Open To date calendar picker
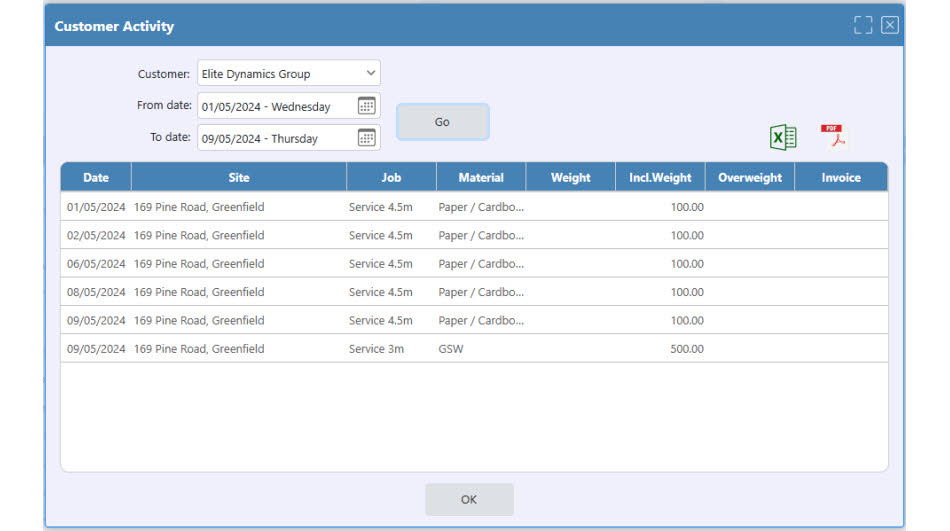This screenshot has width=950, height=531. click(367, 138)
